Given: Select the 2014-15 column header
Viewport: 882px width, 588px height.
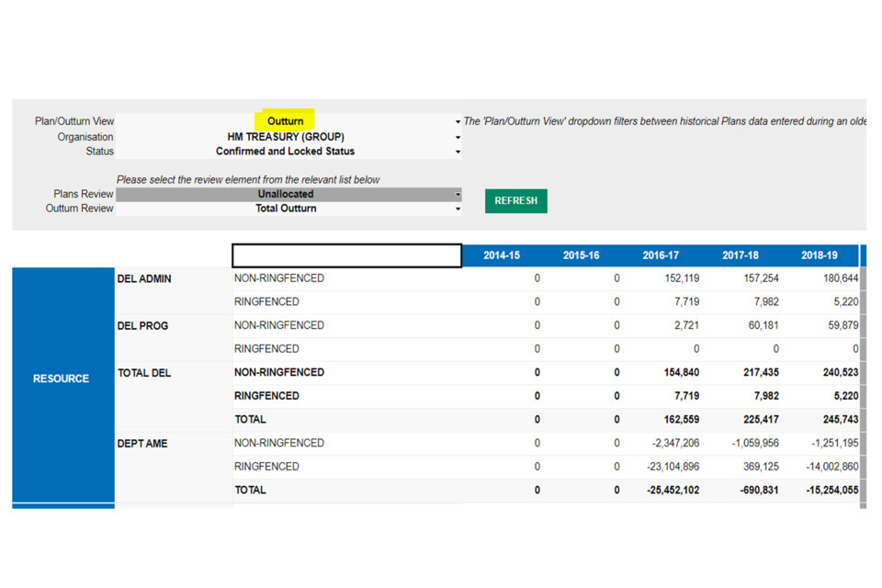Looking at the screenshot, I should pos(502,255).
